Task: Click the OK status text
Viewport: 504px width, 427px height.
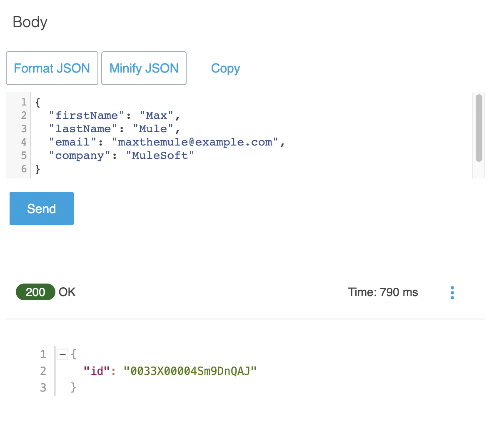Action: 67,292
